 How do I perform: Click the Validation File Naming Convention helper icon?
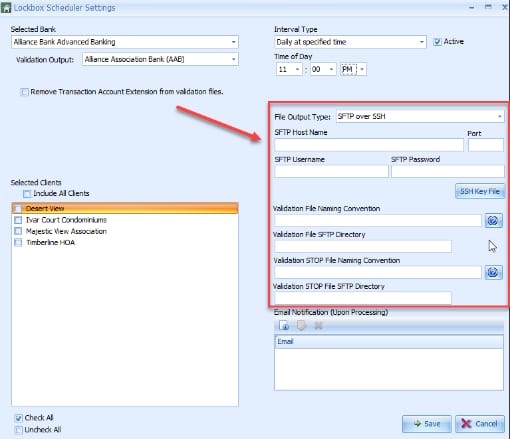coord(493,220)
